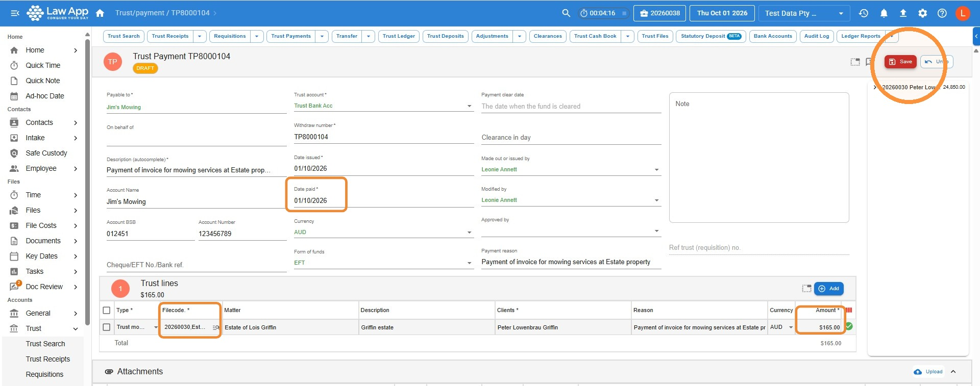980x386 pixels.
Task: Click the Cheque/EFT No./Bank ref field
Action: pos(197,265)
